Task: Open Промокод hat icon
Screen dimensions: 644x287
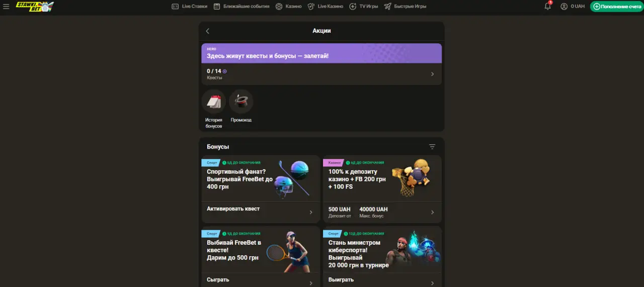Action: pos(241,102)
